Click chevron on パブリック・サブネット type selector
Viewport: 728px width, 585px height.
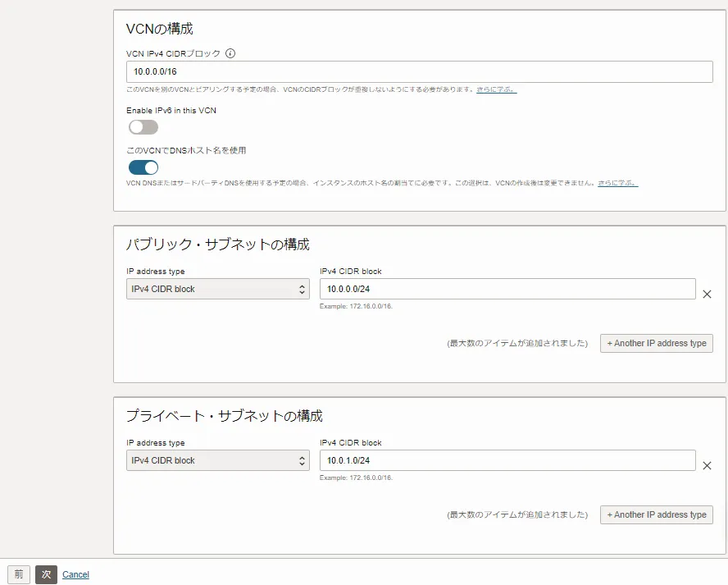302,289
